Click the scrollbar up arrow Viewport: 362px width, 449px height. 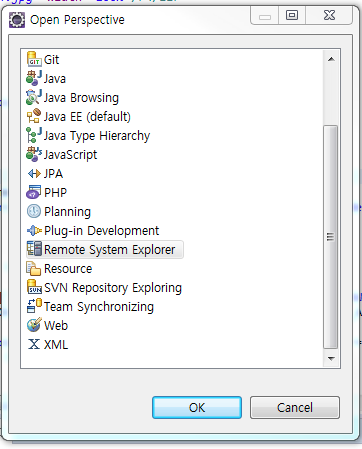click(x=331, y=59)
